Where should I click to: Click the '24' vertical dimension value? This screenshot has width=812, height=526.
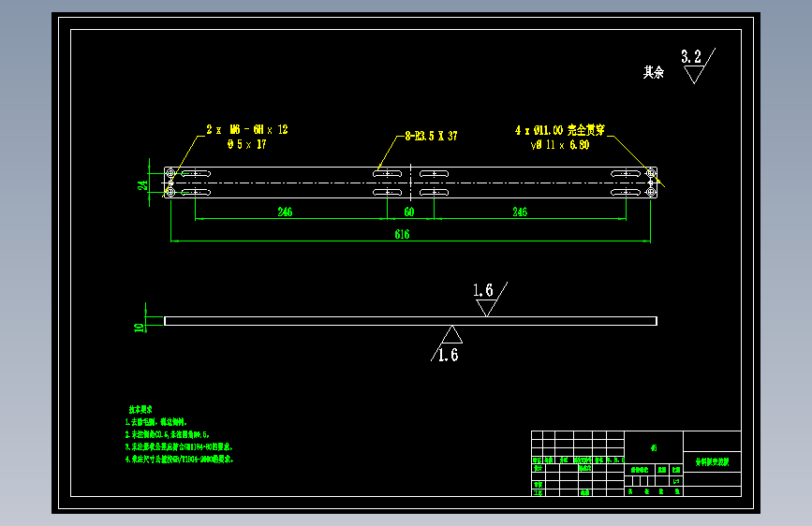pyautogui.click(x=142, y=184)
